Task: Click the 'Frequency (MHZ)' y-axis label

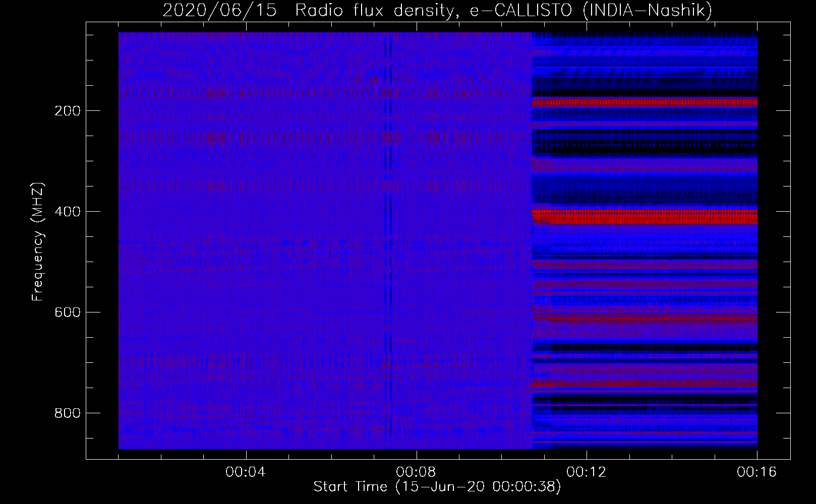Action: pyautogui.click(x=38, y=242)
